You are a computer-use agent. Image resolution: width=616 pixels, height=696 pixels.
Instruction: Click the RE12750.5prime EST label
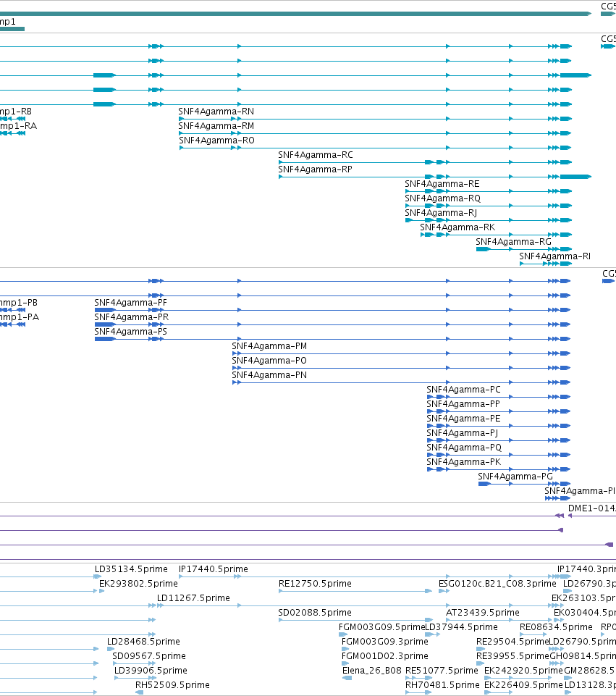click(315, 584)
